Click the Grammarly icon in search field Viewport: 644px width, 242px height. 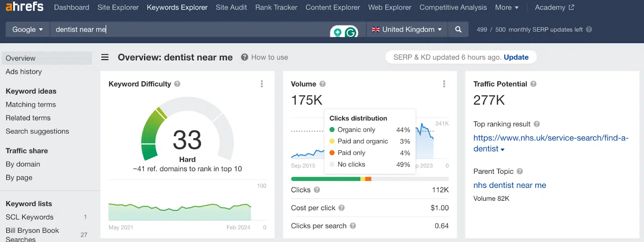click(x=351, y=32)
